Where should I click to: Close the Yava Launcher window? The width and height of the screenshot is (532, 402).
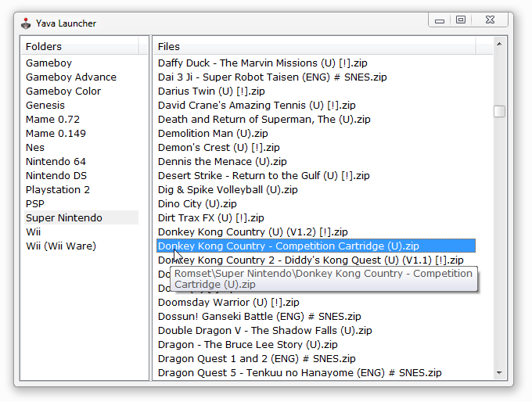[490, 20]
